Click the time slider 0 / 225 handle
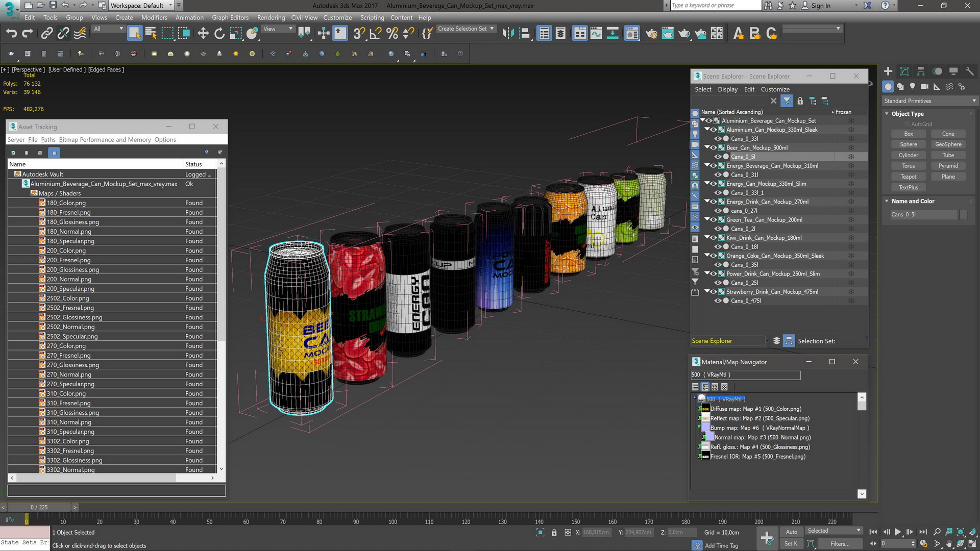The image size is (980, 551). (39, 507)
